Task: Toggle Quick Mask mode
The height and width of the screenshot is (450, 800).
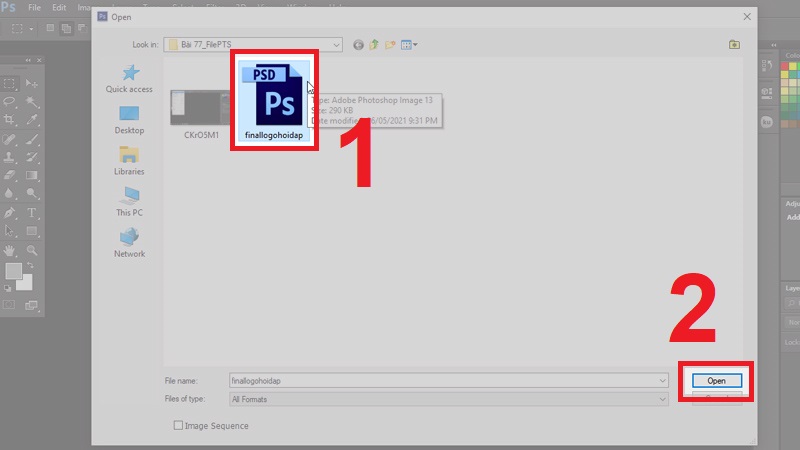Action: (x=9, y=305)
